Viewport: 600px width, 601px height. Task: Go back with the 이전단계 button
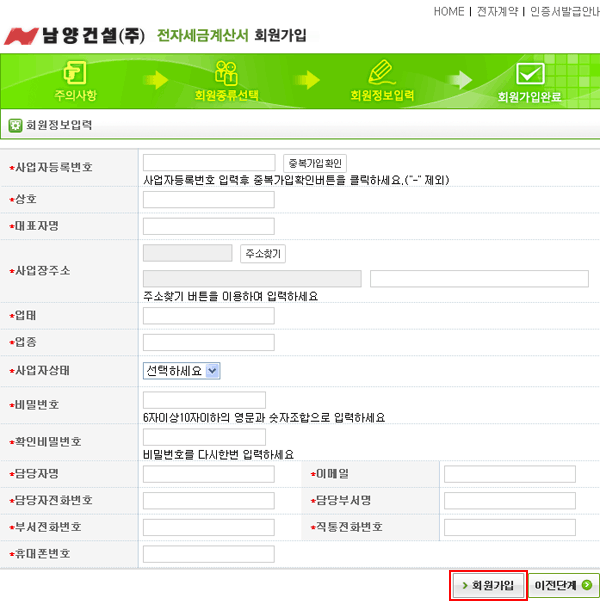564,585
